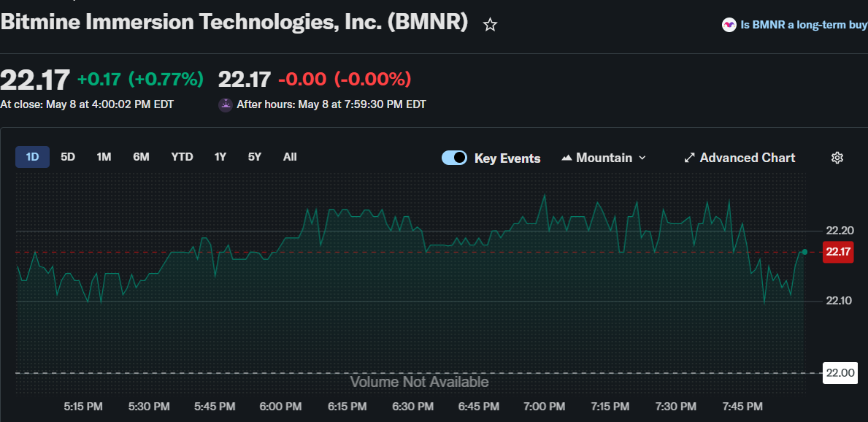Click the 7:30 PM time label

pyautogui.click(x=675, y=407)
